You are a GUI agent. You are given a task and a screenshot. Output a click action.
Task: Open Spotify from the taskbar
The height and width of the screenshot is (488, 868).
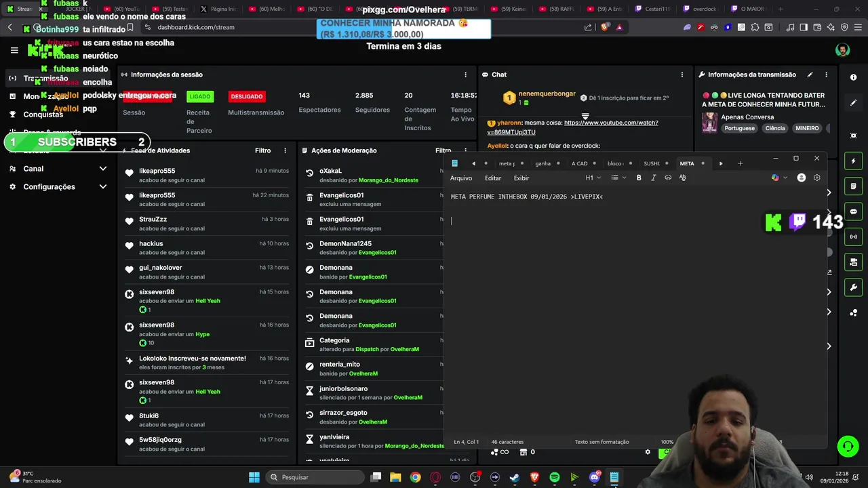pyautogui.click(x=555, y=477)
